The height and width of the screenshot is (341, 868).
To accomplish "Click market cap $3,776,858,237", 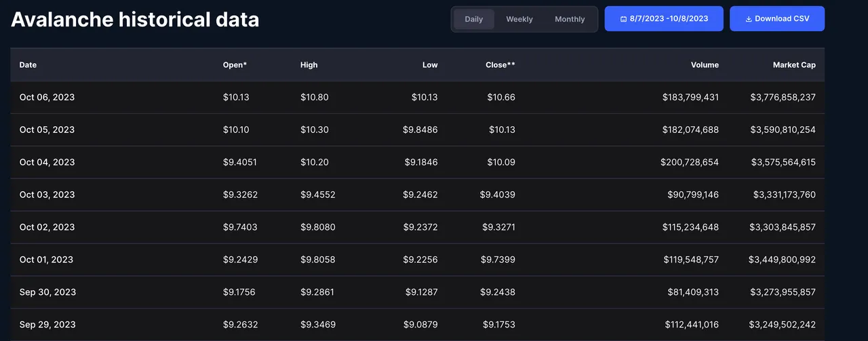I will point(783,98).
